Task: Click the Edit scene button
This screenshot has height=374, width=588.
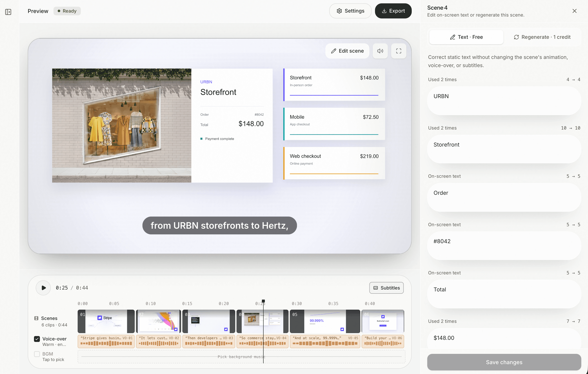Action: [347, 51]
